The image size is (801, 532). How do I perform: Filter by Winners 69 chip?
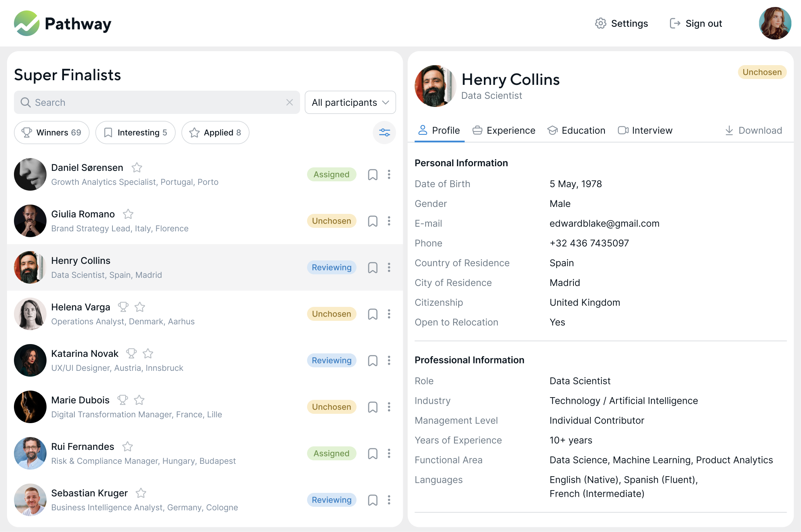click(x=52, y=133)
